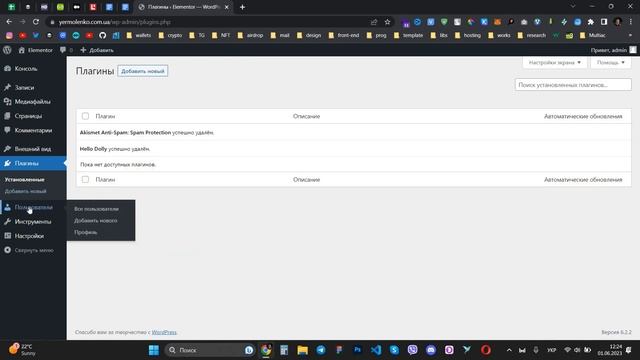Open Viber from the taskbar
640x360 pixels.
(x=413, y=350)
